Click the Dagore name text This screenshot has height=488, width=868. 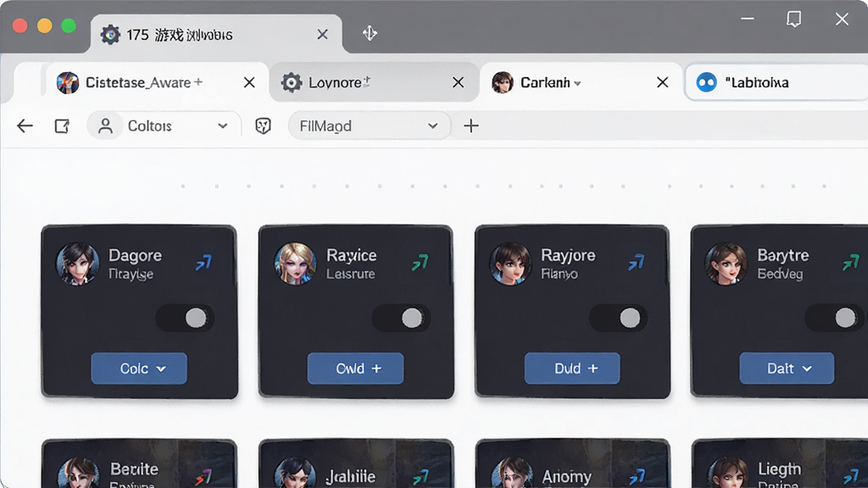[x=135, y=255]
